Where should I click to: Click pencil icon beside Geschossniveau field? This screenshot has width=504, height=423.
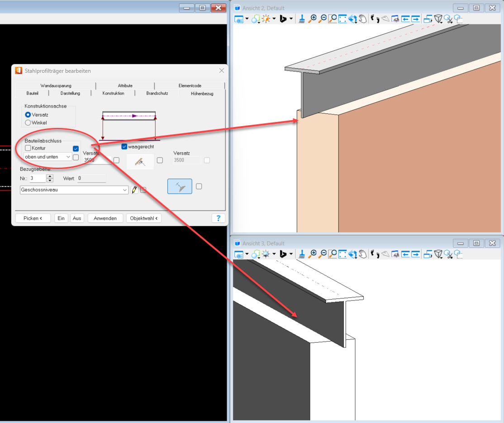(x=134, y=190)
